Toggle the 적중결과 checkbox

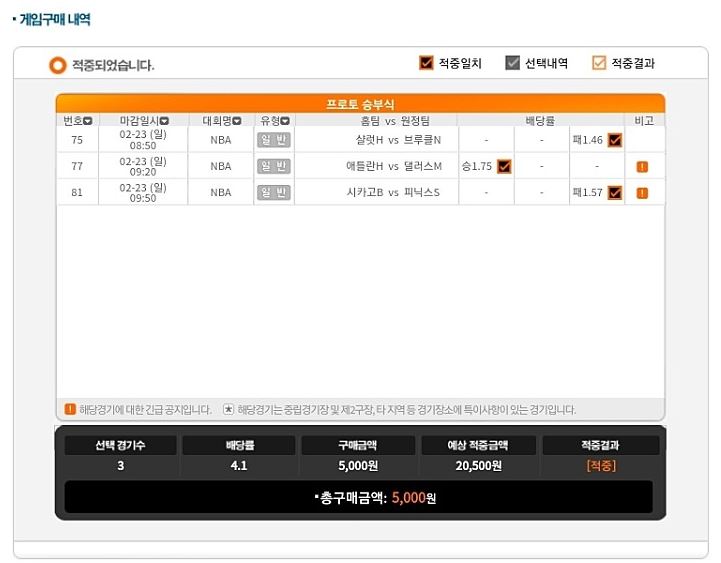coord(599,63)
